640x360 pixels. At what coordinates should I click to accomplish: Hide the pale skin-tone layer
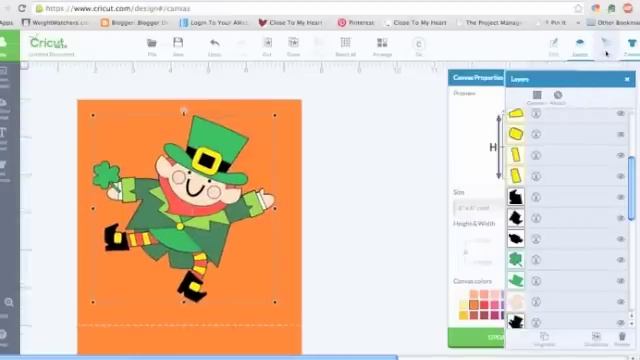pyautogui.click(x=620, y=302)
